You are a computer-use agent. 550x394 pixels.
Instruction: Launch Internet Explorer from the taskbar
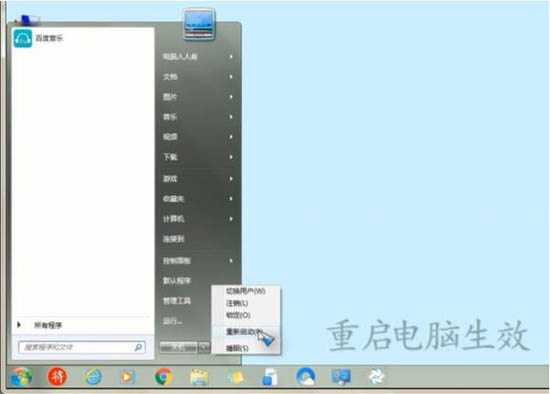click(x=93, y=377)
